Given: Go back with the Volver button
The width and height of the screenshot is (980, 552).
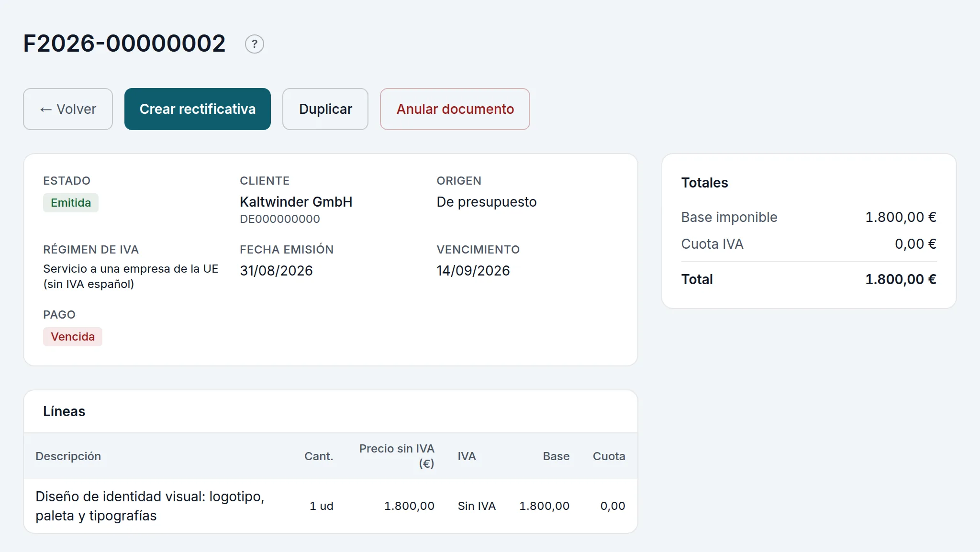Looking at the screenshot, I should tap(68, 109).
